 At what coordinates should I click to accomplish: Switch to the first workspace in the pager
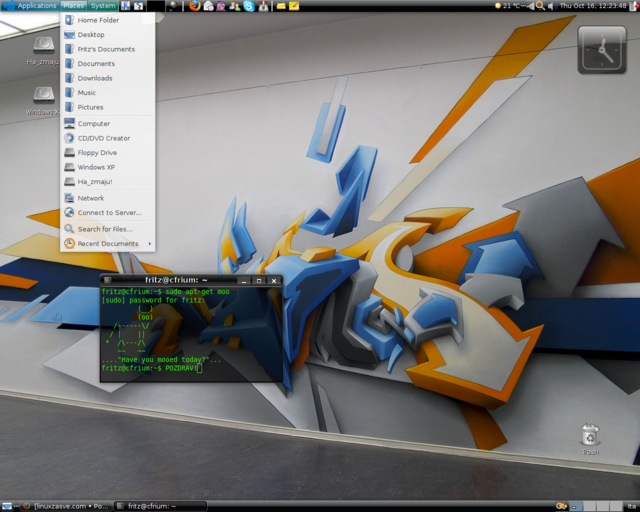tap(576, 506)
